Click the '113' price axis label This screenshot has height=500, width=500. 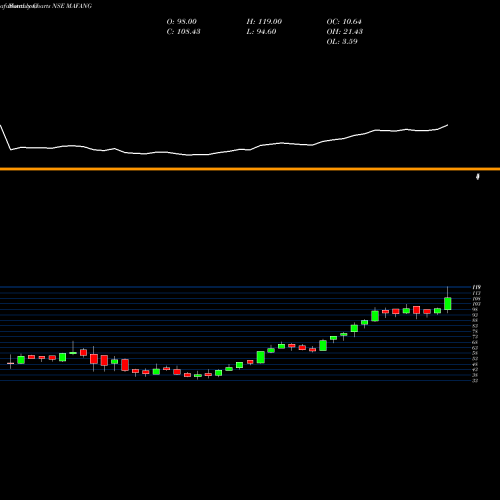pyautogui.click(x=476, y=293)
